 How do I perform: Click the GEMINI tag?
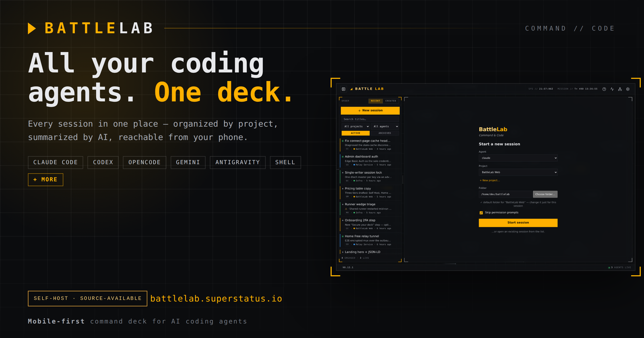(x=188, y=162)
